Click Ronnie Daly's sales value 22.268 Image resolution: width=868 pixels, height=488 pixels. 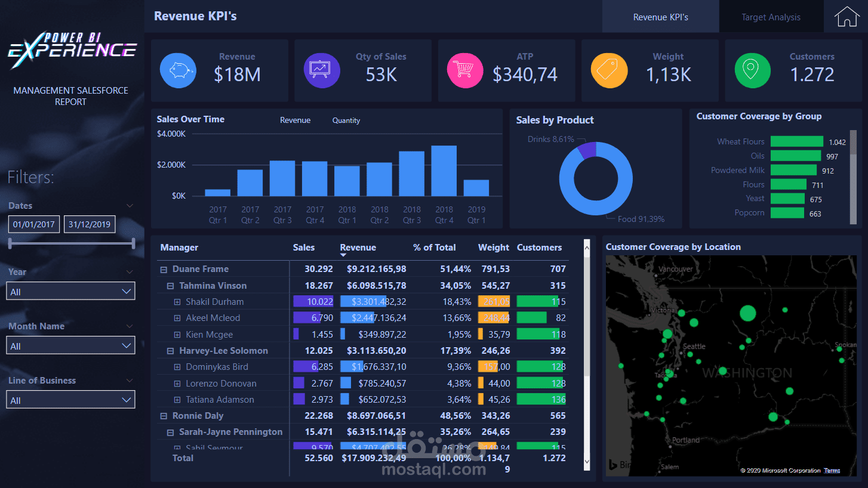(319, 416)
